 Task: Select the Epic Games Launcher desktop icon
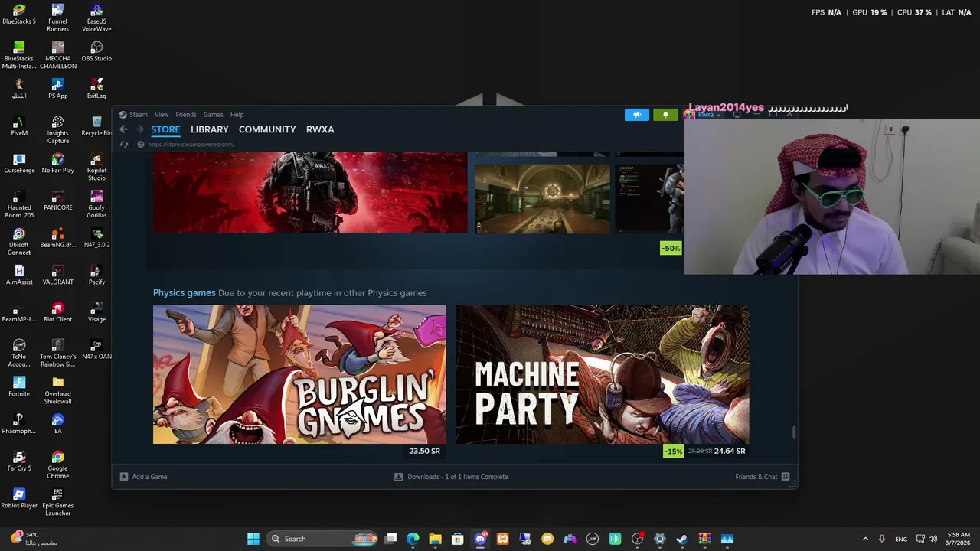[58, 503]
